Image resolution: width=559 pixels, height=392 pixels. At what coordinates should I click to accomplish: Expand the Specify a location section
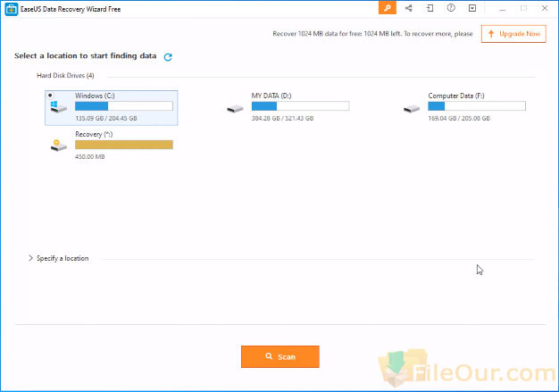pos(59,258)
